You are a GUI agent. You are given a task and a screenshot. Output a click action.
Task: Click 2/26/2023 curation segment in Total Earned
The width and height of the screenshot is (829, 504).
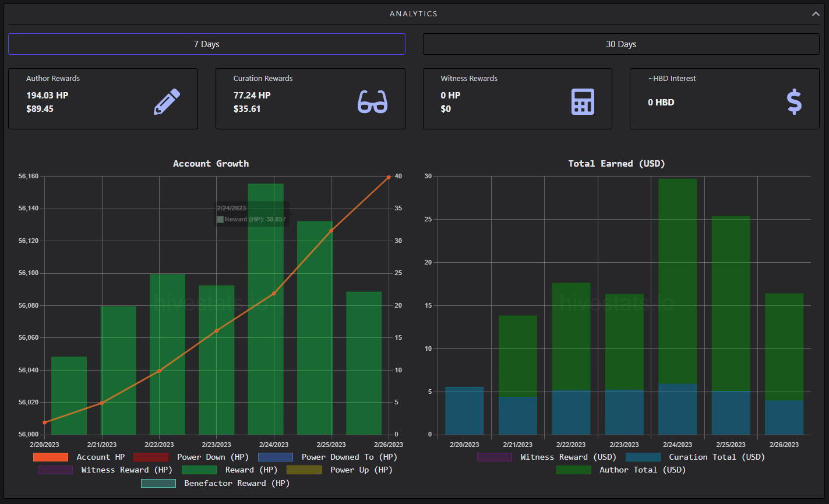(x=784, y=417)
